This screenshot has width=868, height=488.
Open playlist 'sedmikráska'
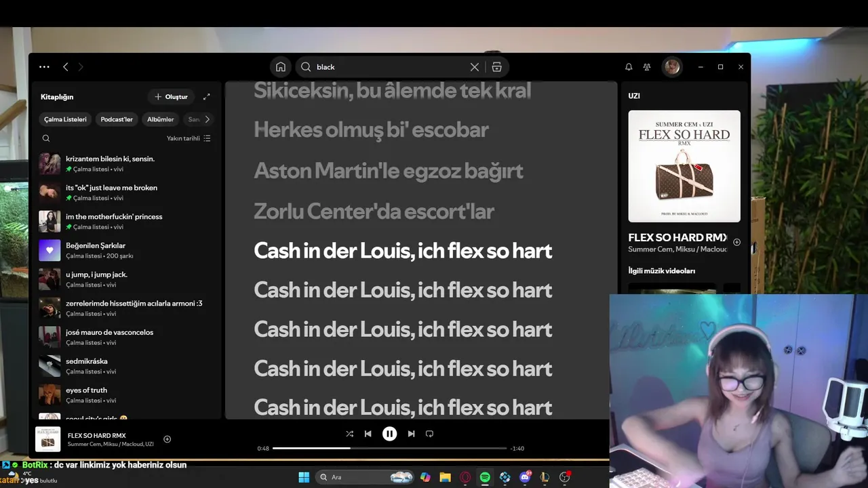tap(127, 366)
